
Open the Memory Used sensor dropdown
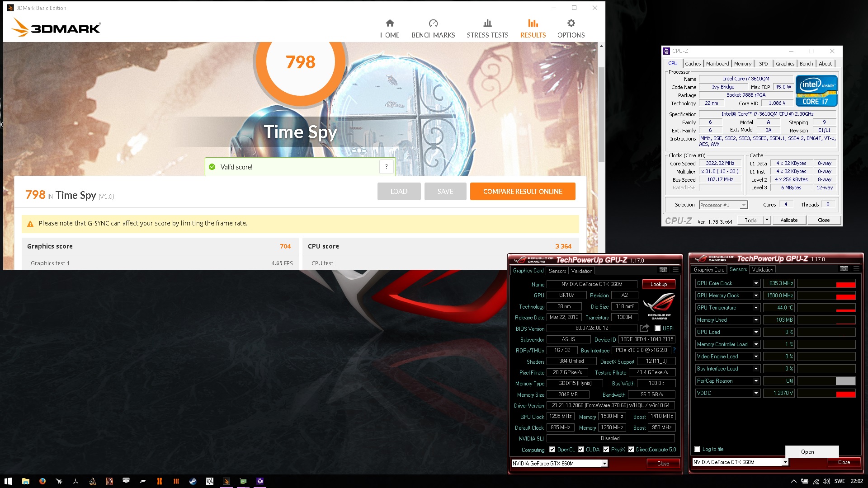tap(755, 320)
